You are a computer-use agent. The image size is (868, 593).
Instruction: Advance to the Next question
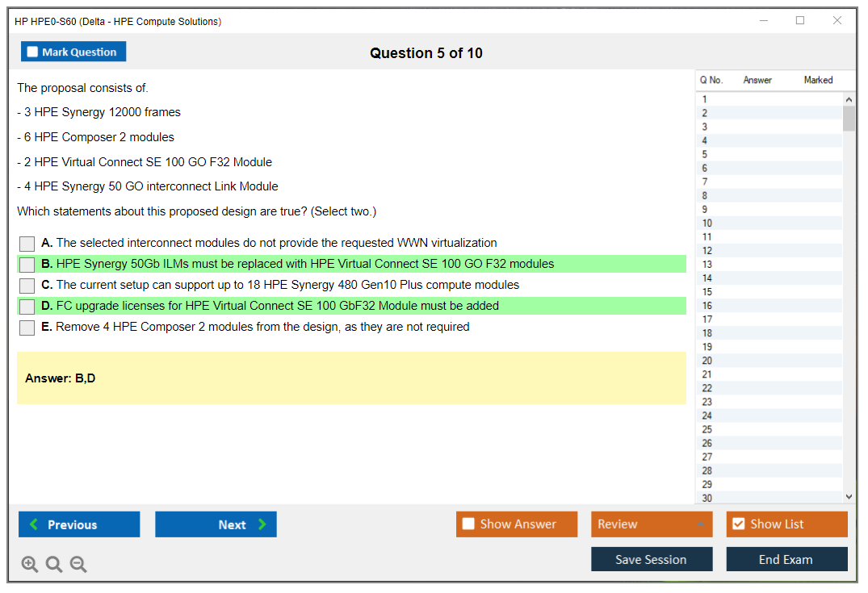click(216, 524)
